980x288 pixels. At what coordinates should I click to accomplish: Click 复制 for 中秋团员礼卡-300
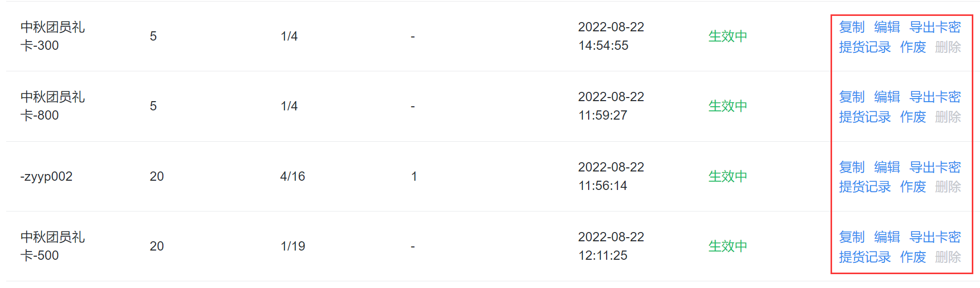tap(852, 27)
